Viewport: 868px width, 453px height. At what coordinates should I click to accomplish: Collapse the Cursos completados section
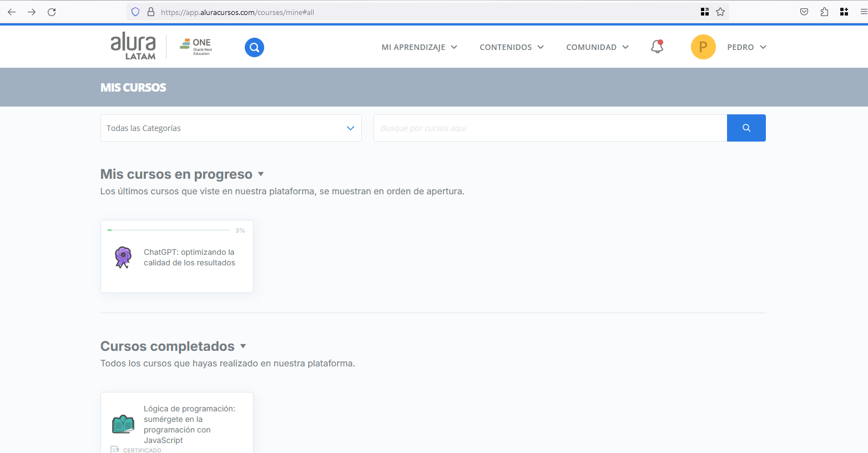pos(243,346)
